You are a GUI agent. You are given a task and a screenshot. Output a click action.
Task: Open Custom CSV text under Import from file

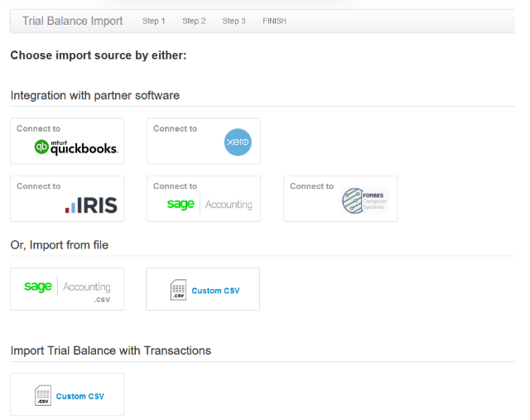pos(215,291)
